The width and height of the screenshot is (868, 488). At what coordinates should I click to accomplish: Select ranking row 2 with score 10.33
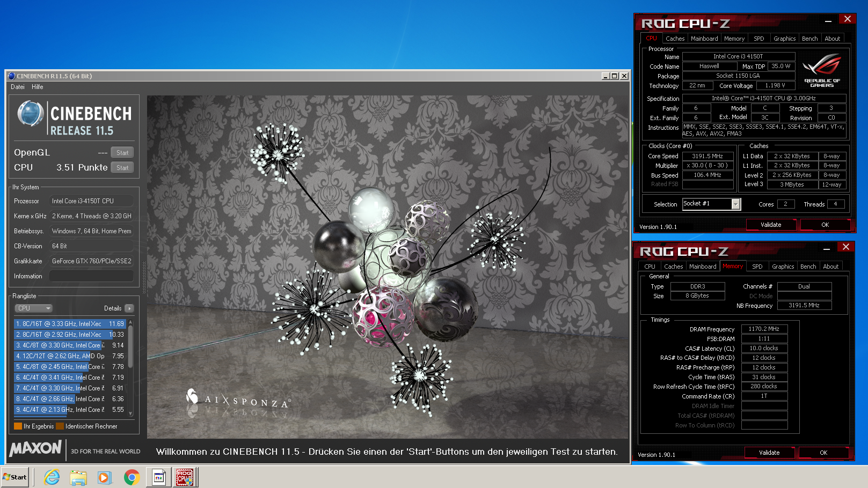70,335
